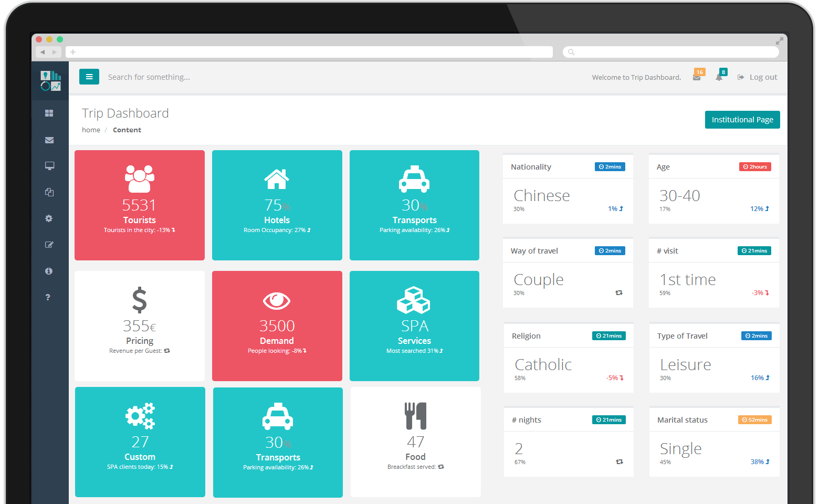This screenshot has width=819, height=504.
Task: Open the envelope mail icon in sidebar
Action: [49, 140]
